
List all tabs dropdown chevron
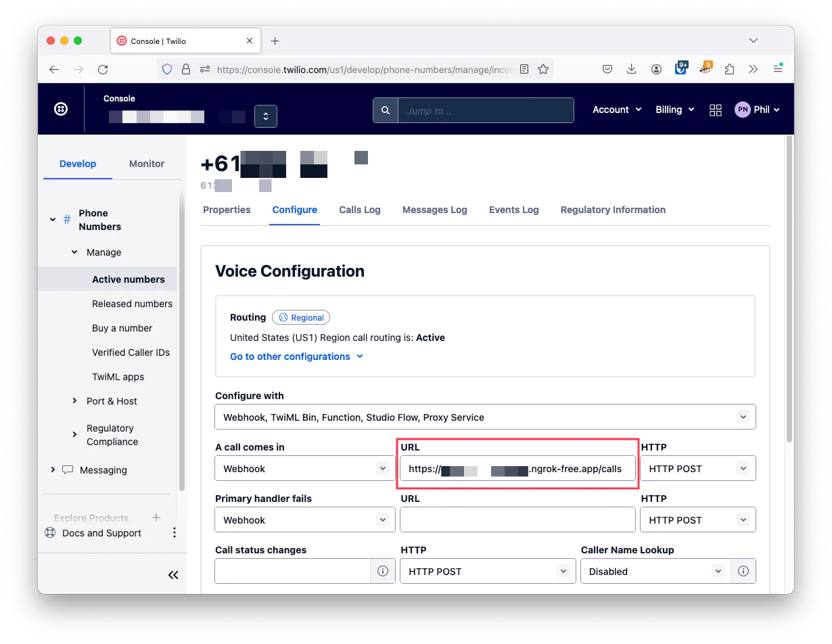tap(754, 41)
